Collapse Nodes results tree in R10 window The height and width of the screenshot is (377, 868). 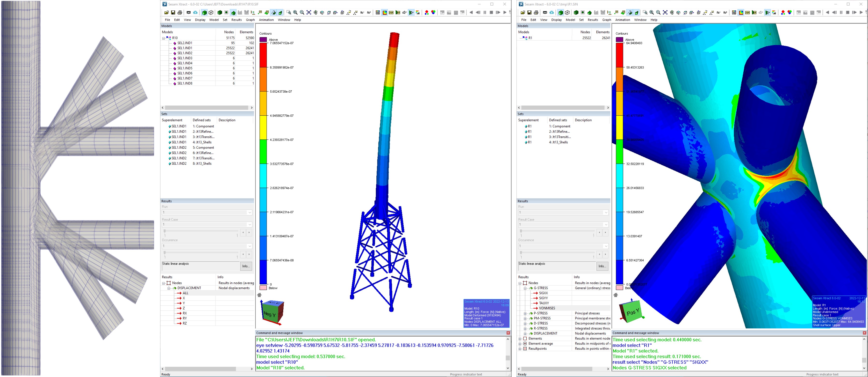[x=163, y=283]
